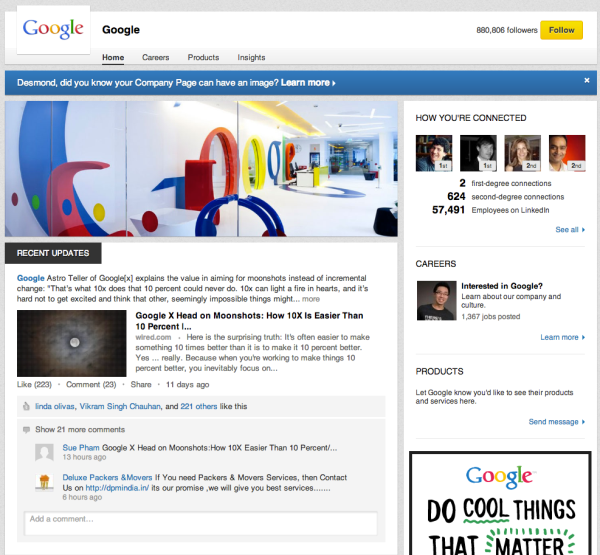
Task: Follow the Google company page
Action: [561, 30]
